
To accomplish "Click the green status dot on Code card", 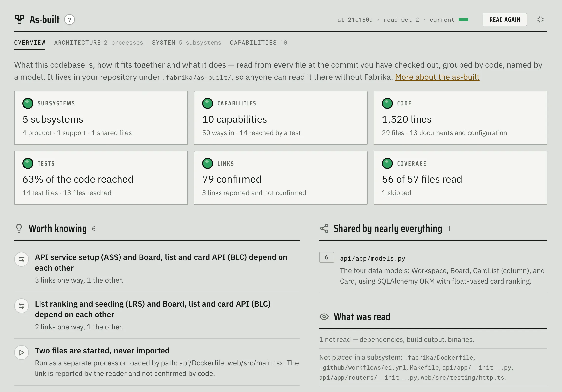I will click(387, 103).
